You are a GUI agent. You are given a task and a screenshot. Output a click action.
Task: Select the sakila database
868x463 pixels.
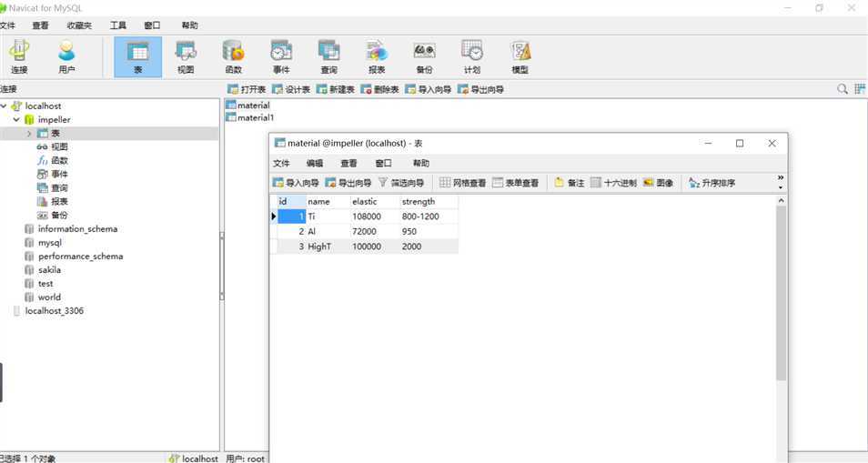tap(43, 269)
